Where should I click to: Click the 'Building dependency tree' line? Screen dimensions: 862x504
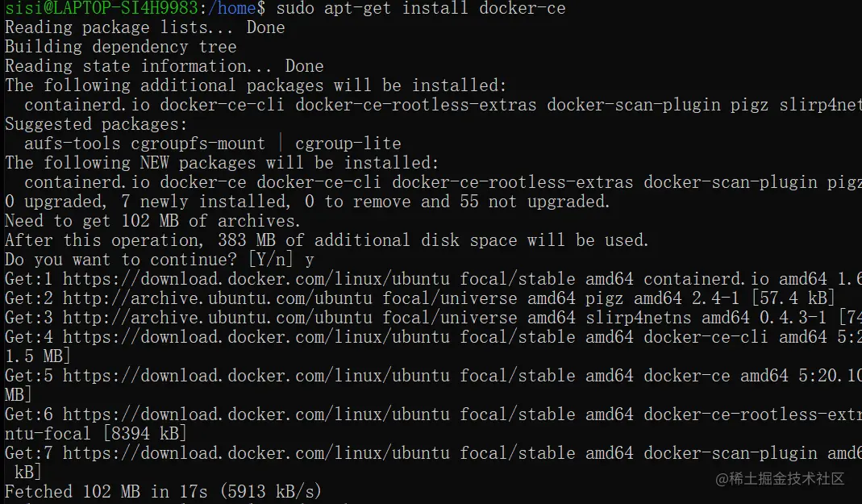tap(120, 47)
